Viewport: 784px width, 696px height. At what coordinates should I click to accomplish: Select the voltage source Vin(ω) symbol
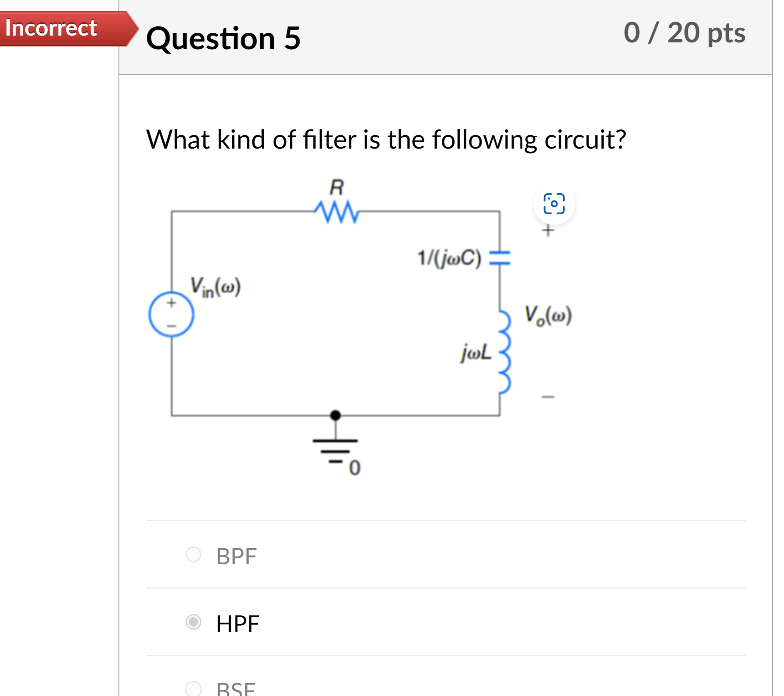[x=171, y=315]
